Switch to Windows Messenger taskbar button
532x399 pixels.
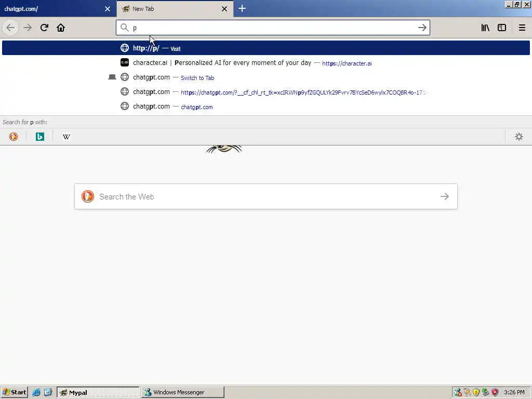click(x=182, y=392)
